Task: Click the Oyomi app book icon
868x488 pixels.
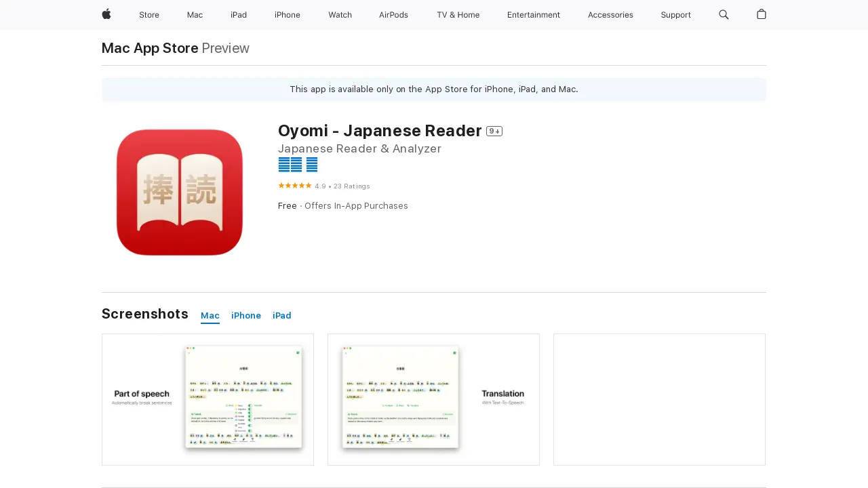Action: pyautogui.click(x=180, y=192)
